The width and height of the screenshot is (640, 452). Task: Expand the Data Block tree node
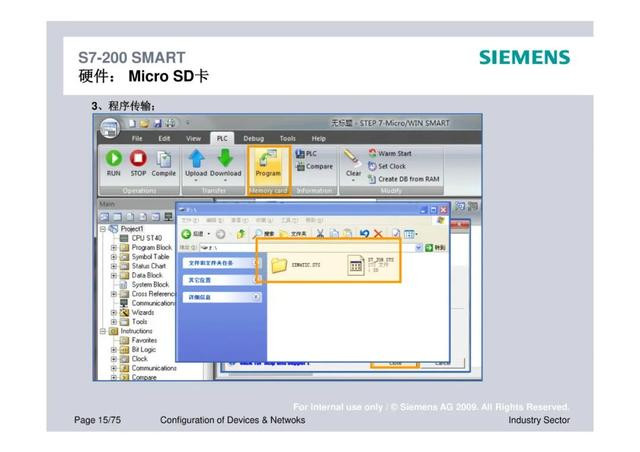tap(114, 276)
